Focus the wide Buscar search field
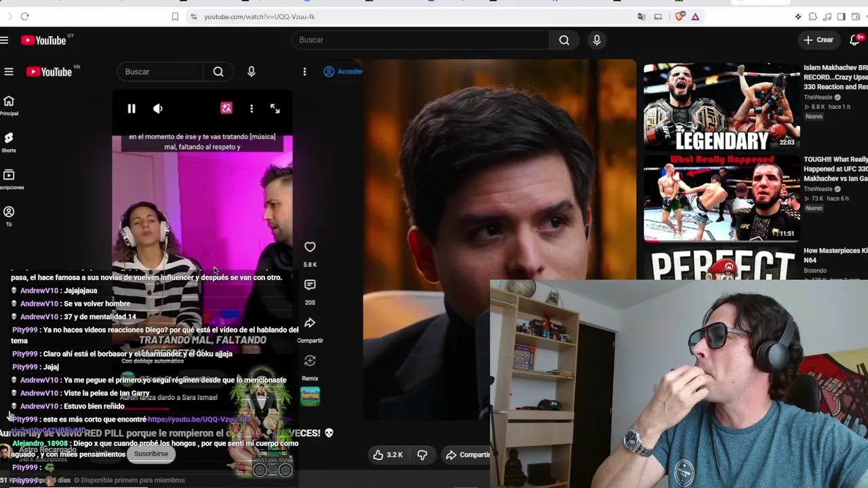Screen dimensions: 868x488 click(x=420, y=40)
